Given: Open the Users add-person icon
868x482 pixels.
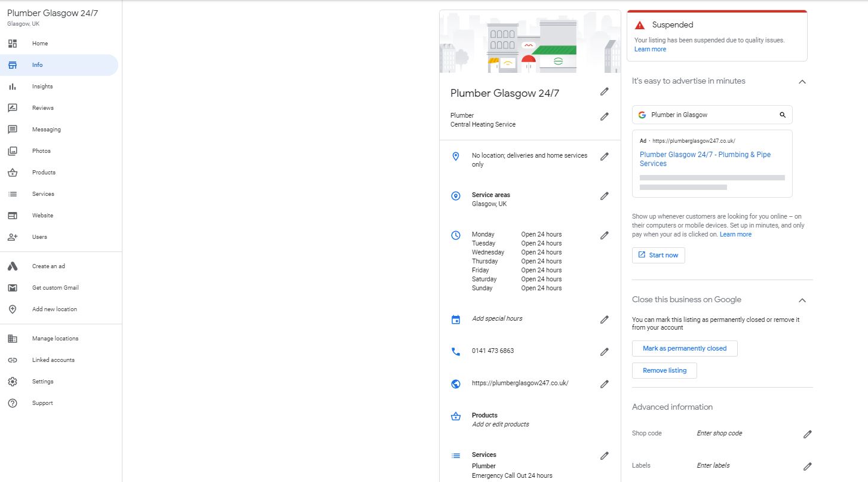Looking at the screenshot, I should click(x=13, y=237).
